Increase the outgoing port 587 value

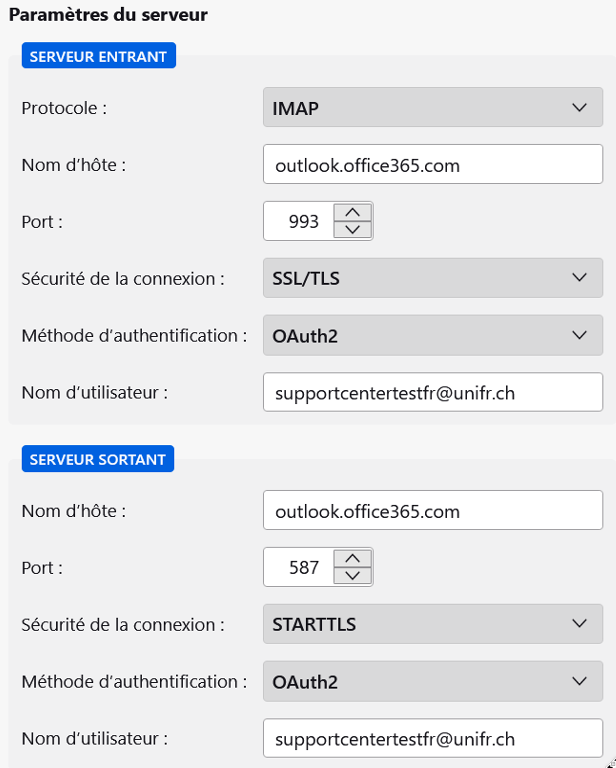click(351, 558)
